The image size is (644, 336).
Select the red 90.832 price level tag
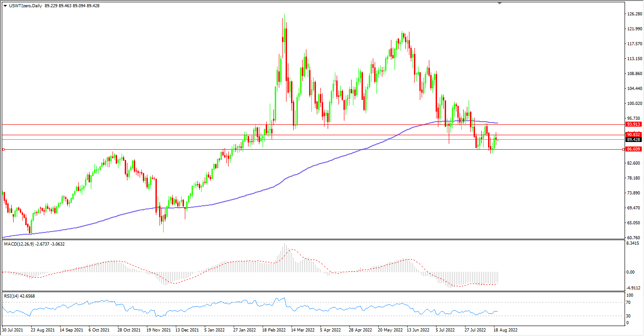click(634, 135)
